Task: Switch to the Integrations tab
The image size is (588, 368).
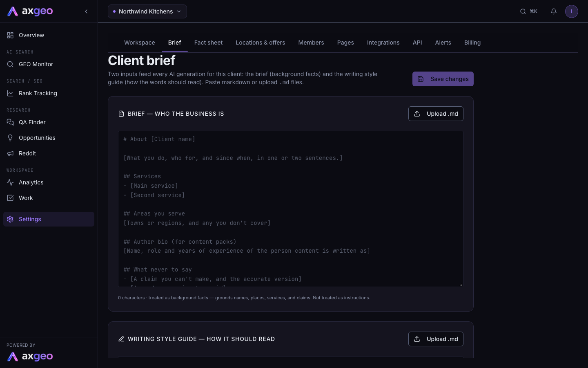Action: click(x=383, y=43)
